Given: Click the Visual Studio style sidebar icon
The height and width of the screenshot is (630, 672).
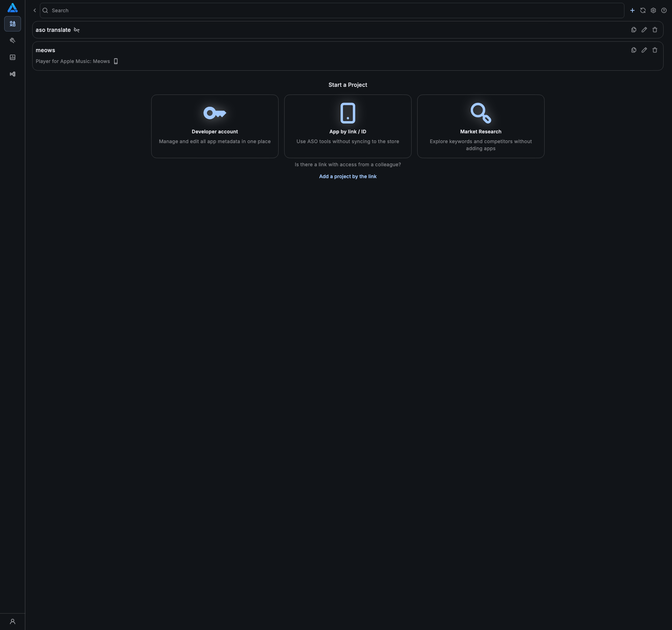Looking at the screenshot, I should (13, 74).
